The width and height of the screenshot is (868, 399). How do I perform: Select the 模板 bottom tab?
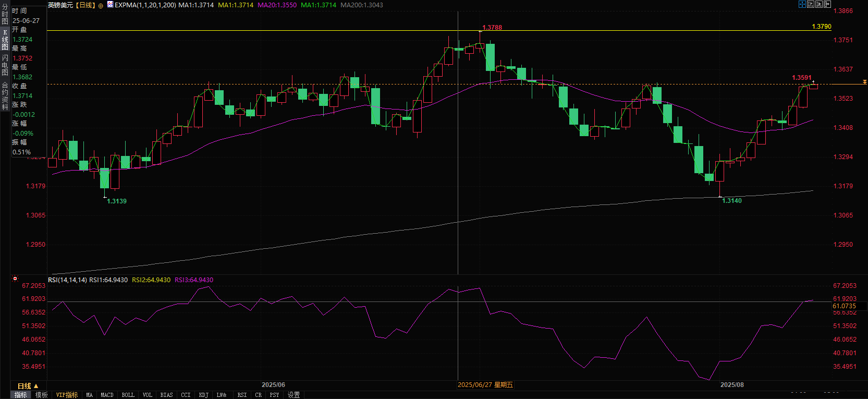point(42,395)
